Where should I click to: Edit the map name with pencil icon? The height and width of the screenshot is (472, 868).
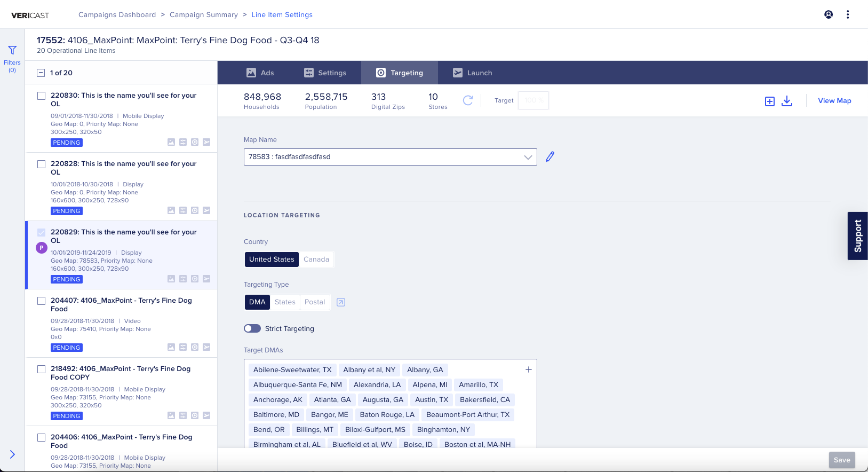[x=550, y=156]
